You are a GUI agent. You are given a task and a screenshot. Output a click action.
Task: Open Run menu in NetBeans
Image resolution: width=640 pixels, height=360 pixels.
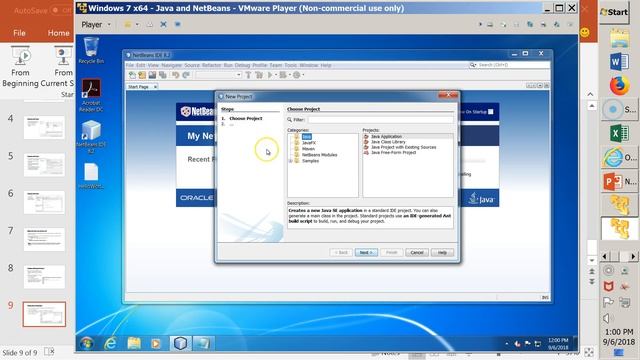click(x=228, y=65)
